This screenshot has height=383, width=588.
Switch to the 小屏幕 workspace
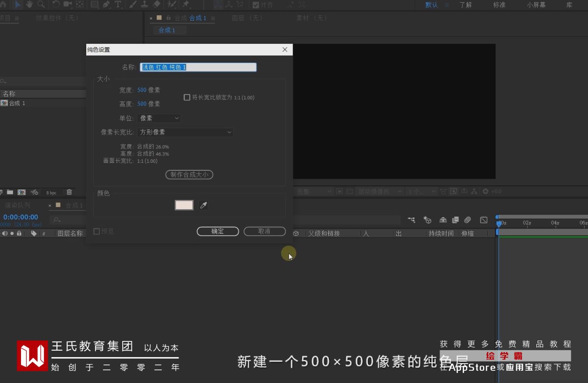coord(536,5)
